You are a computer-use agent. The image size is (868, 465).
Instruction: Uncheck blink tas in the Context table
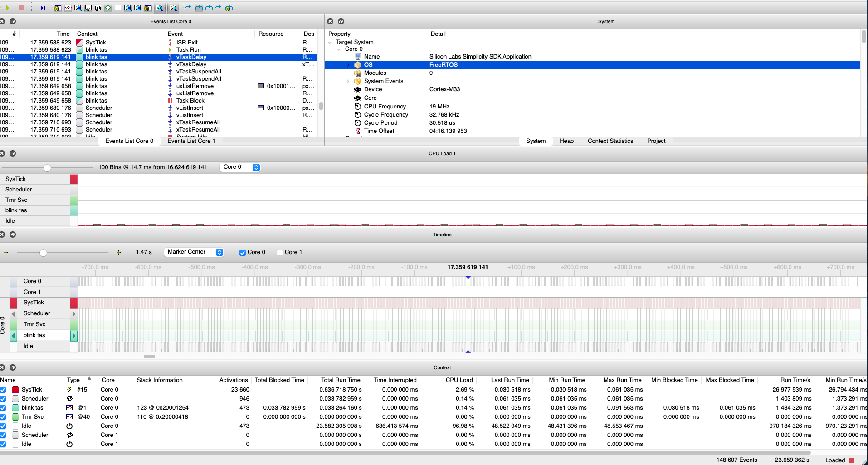click(3, 408)
